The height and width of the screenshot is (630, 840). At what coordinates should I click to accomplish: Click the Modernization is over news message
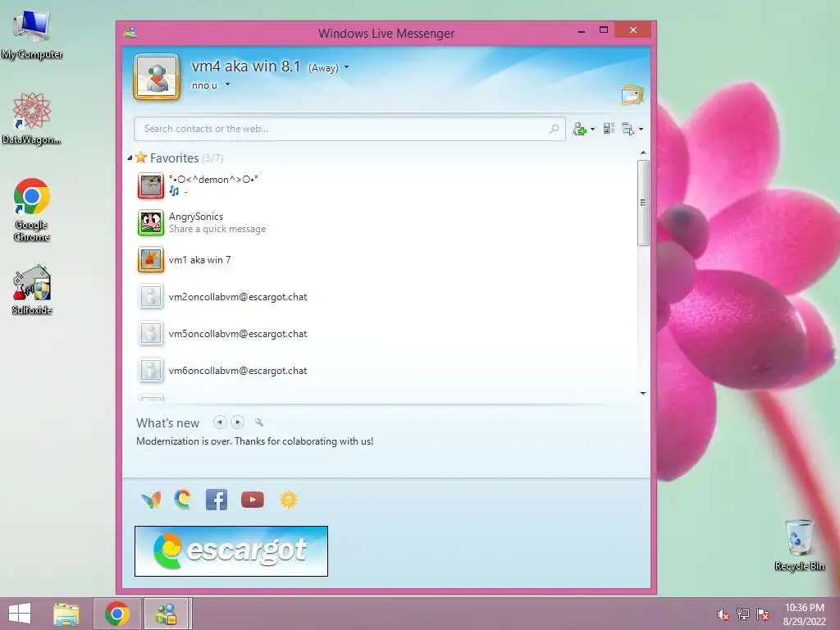255,441
